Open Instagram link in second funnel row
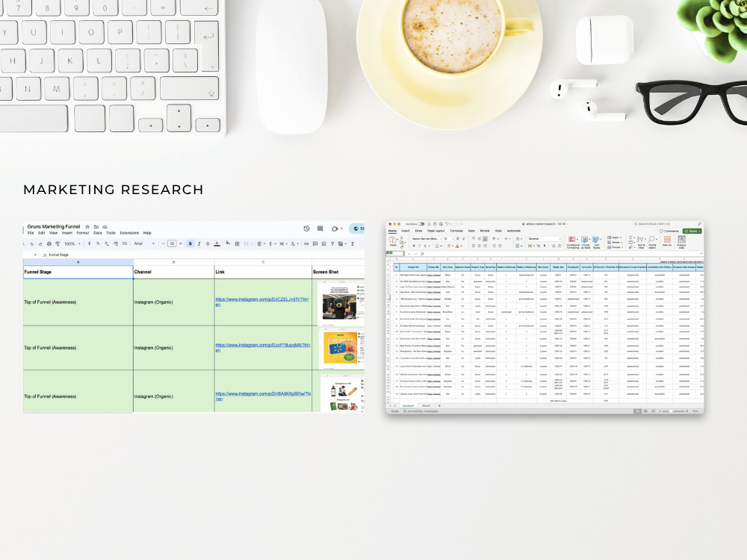Viewport: 747px width, 560px height. 262,348
